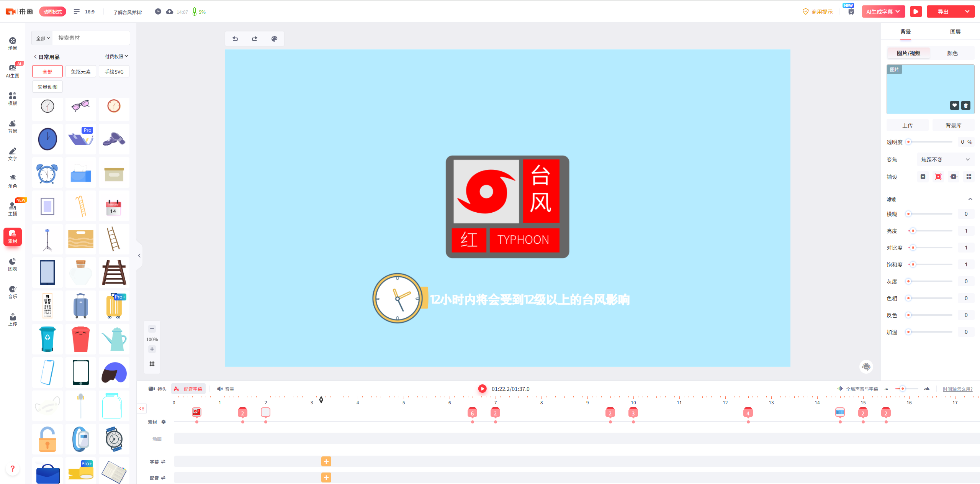980x484 pixels.
Task: Play the timeline with red play button
Action: click(483, 389)
